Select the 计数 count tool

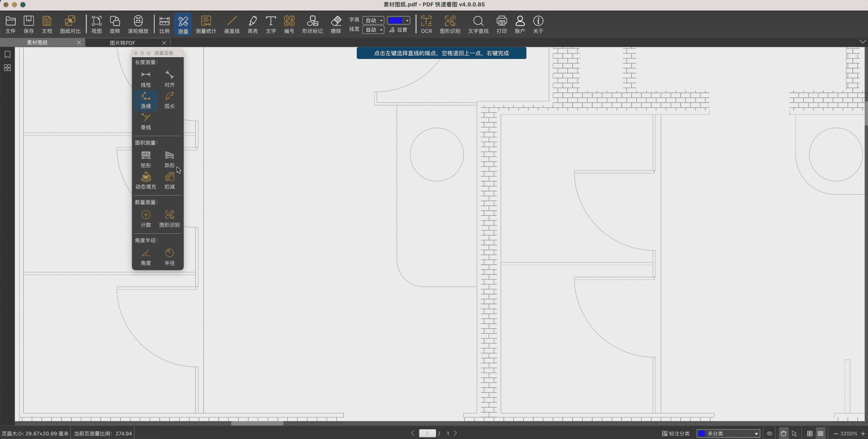coord(146,219)
